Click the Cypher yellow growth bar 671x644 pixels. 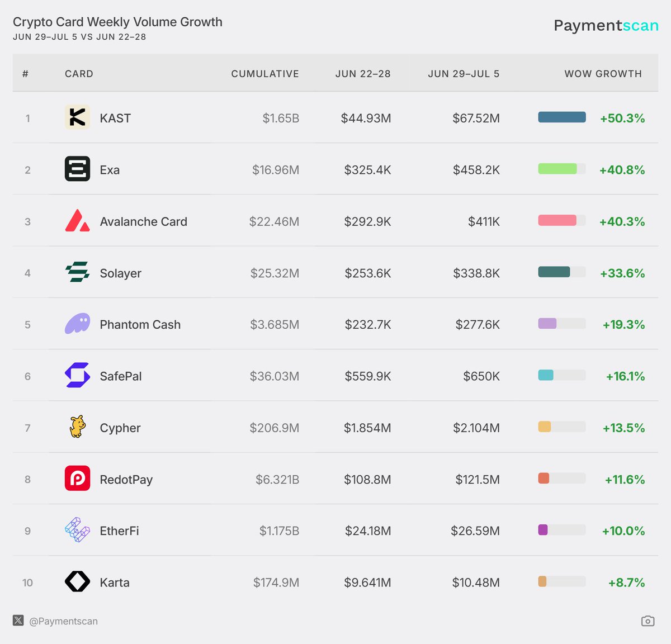(x=545, y=427)
